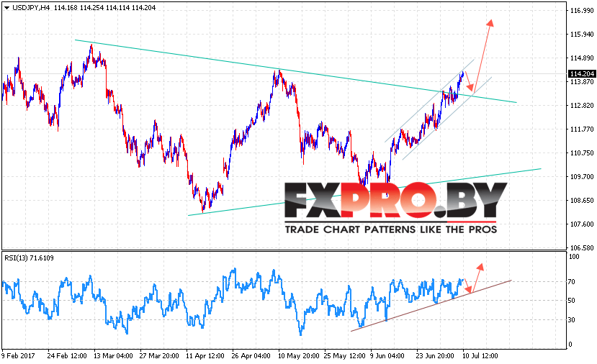This screenshot has width=597, height=364.
Task: Click the 9 Jun 04:00 time label
Action: point(387,356)
